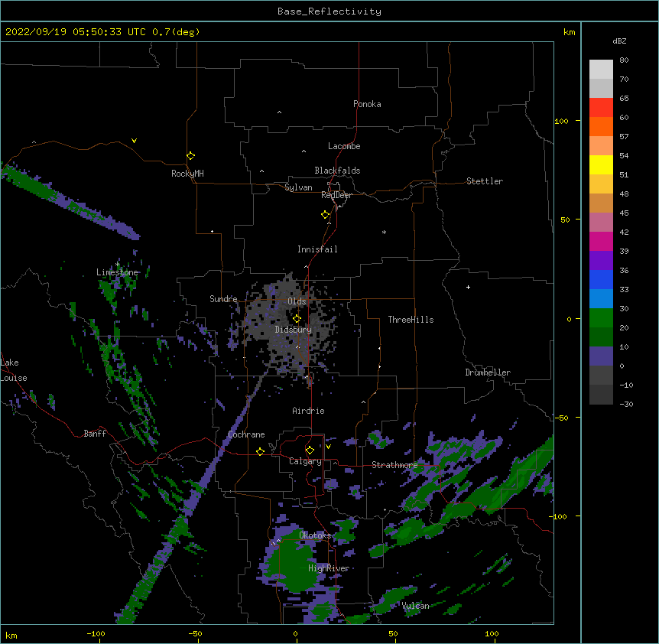Click the Calgary label

pos(305,461)
